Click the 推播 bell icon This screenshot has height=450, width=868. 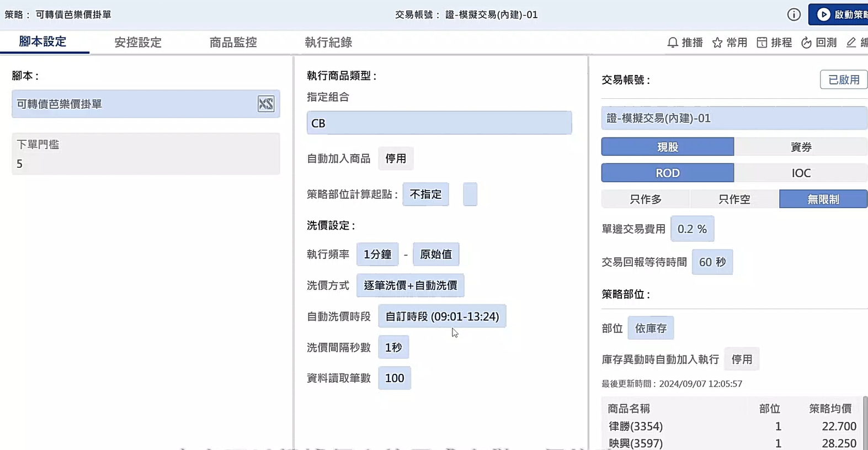pyautogui.click(x=672, y=43)
